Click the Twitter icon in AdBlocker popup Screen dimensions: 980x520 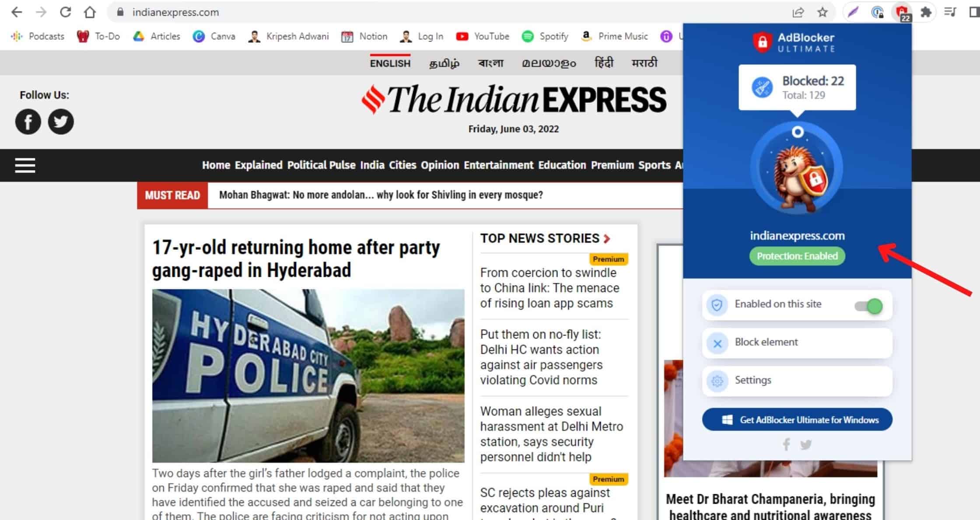pyautogui.click(x=806, y=445)
